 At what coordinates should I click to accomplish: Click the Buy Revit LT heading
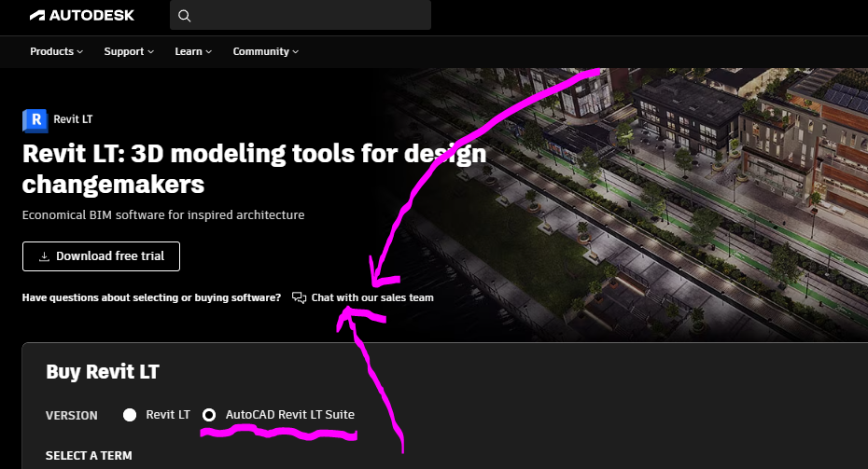pyautogui.click(x=103, y=372)
